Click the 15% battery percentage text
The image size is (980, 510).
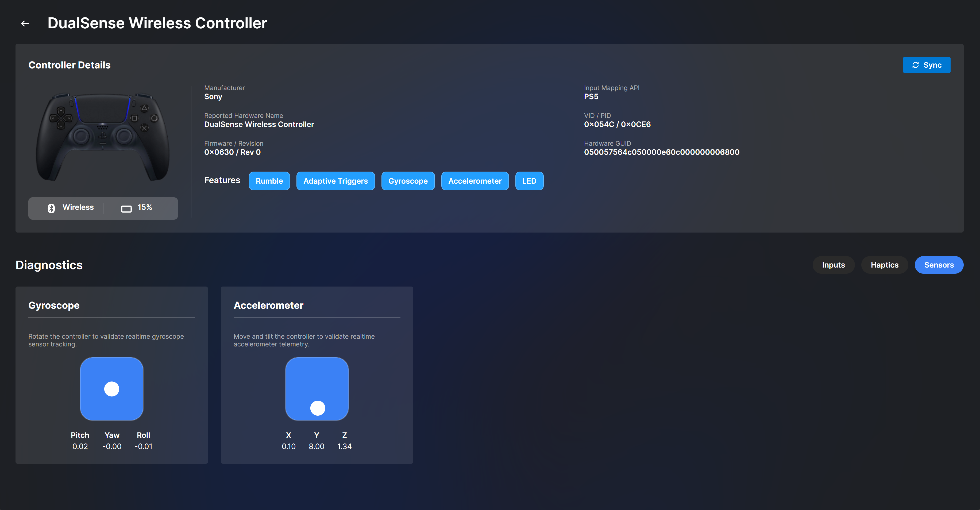[x=145, y=207]
